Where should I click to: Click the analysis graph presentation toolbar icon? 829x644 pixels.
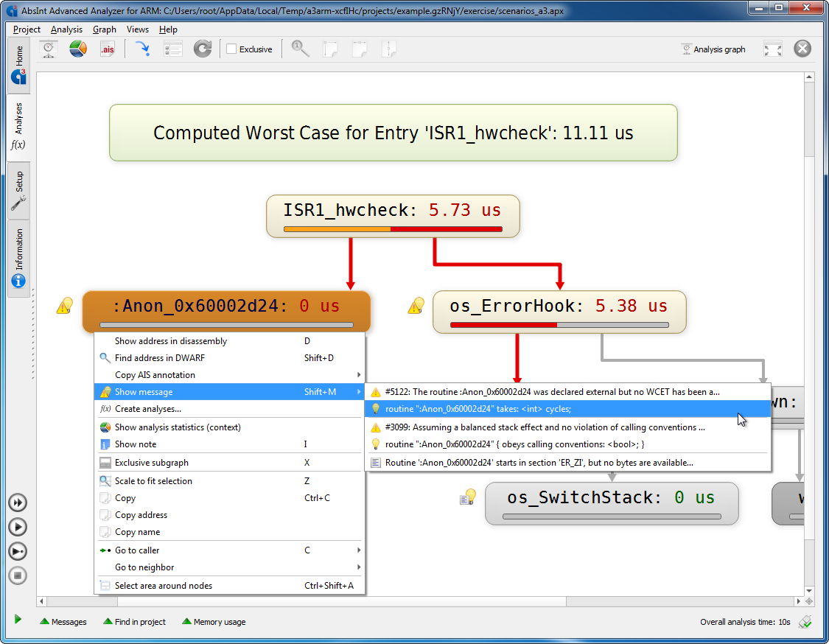pos(49,49)
